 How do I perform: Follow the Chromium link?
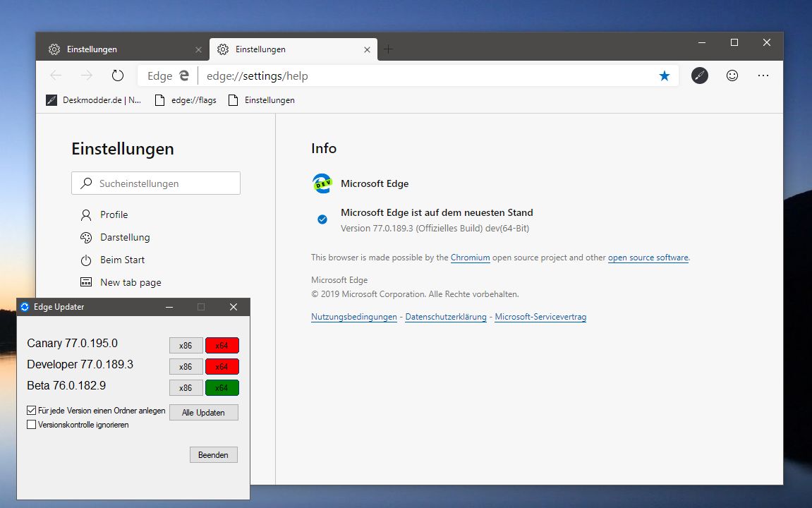point(471,258)
